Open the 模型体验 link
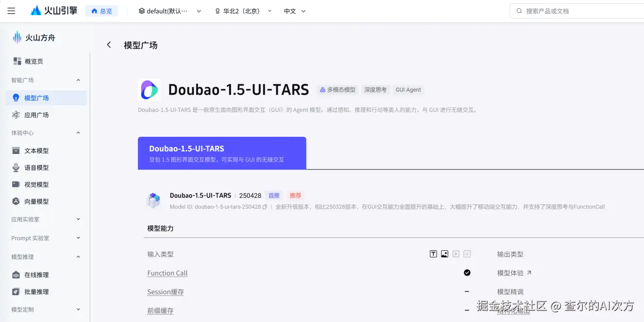 pyautogui.click(x=514, y=273)
